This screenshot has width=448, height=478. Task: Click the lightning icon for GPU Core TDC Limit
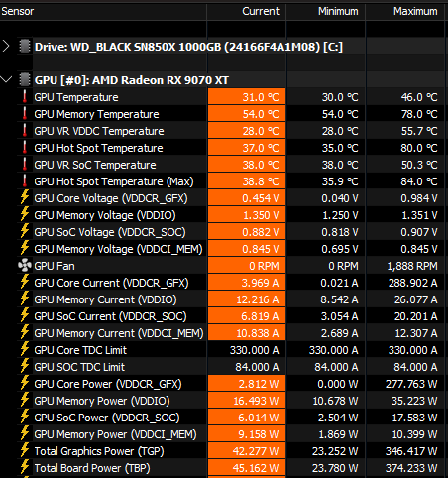point(25,349)
